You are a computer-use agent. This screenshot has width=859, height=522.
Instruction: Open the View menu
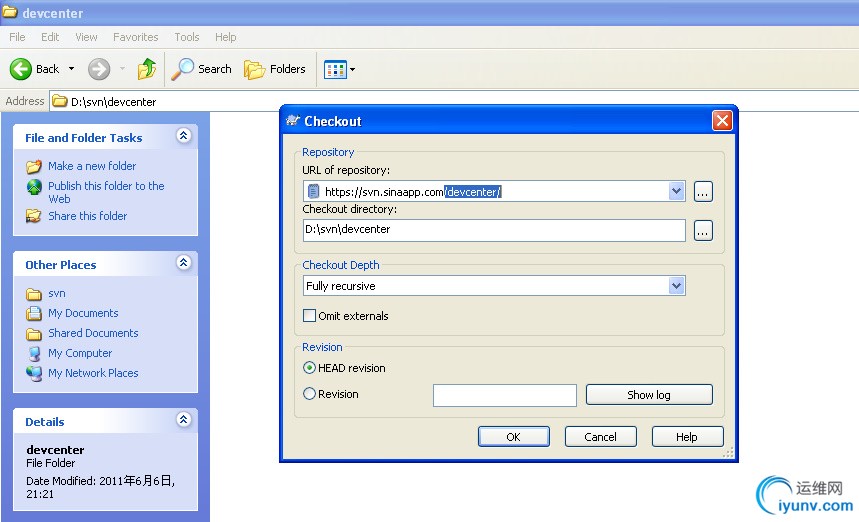point(86,37)
